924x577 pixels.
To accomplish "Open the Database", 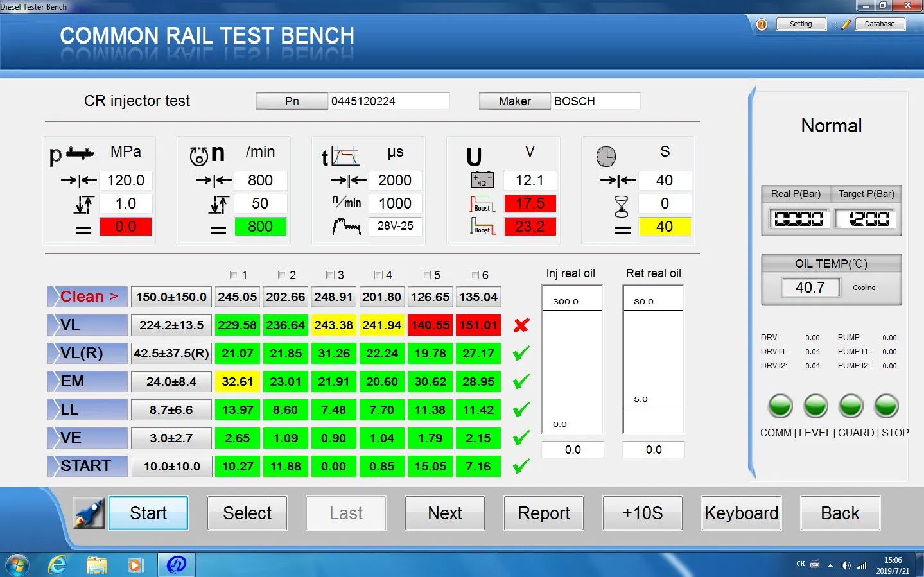I will point(880,24).
